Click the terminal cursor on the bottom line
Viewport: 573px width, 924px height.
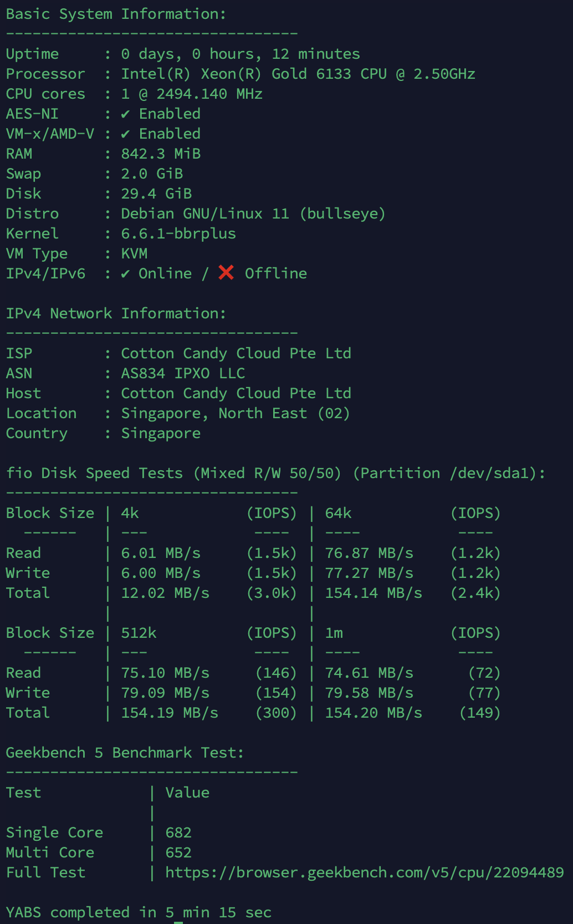coord(178,921)
